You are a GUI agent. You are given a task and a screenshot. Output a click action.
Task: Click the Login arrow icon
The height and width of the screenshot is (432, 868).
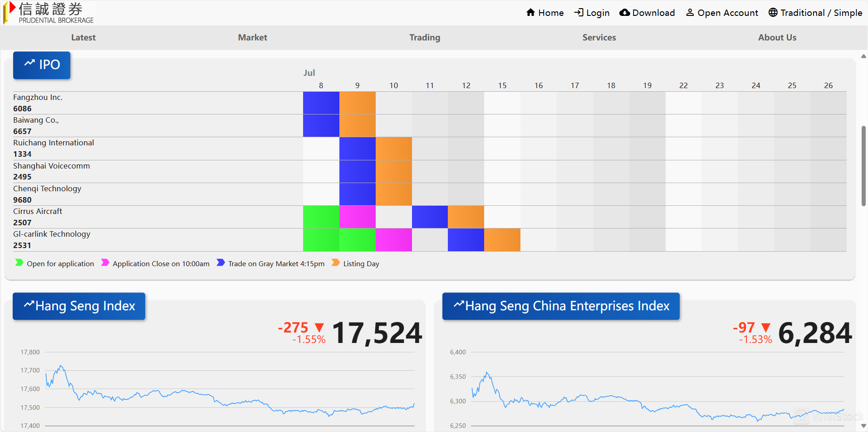tap(579, 12)
